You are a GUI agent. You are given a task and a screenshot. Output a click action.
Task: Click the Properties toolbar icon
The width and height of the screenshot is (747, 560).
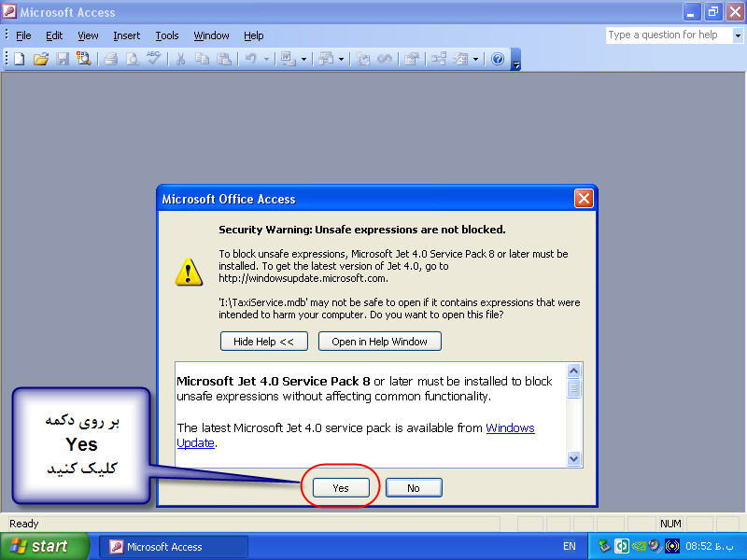[412, 59]
